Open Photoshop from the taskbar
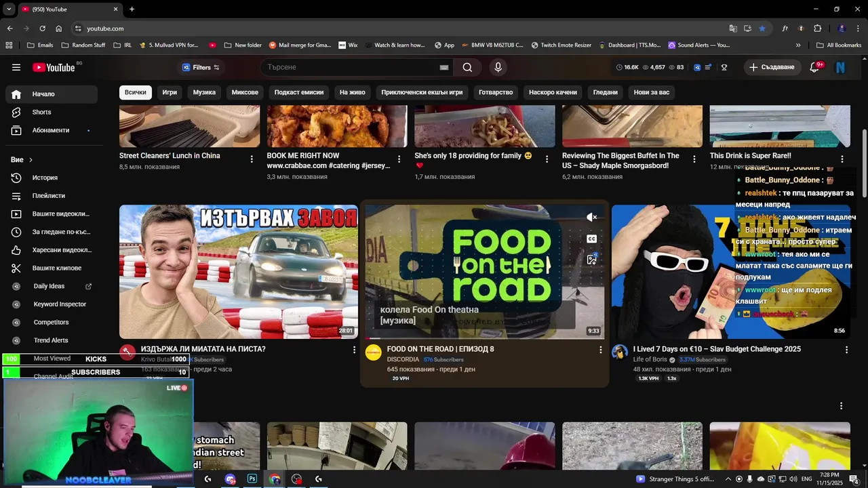The width and height of the screenshot is (868, 488). point(252,479)
